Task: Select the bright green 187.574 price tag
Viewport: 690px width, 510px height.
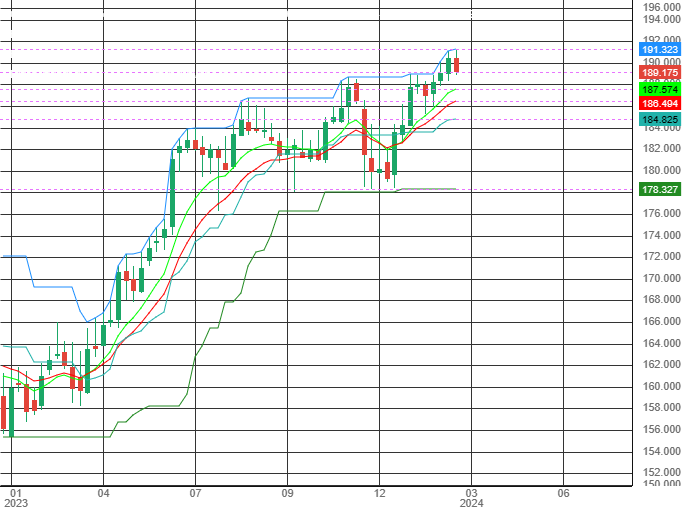Action: coord(660,90)
